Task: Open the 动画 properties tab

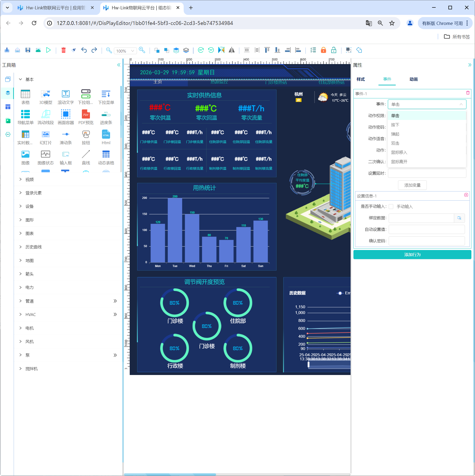Action: click(413, 79)
